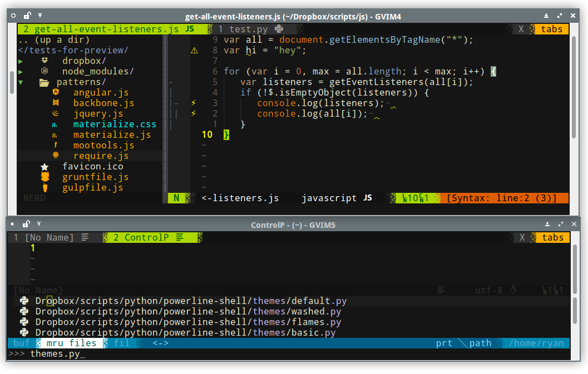Select the tests-for-preview root directory
The height and width of the screenshot is (374, 588).
73,50
